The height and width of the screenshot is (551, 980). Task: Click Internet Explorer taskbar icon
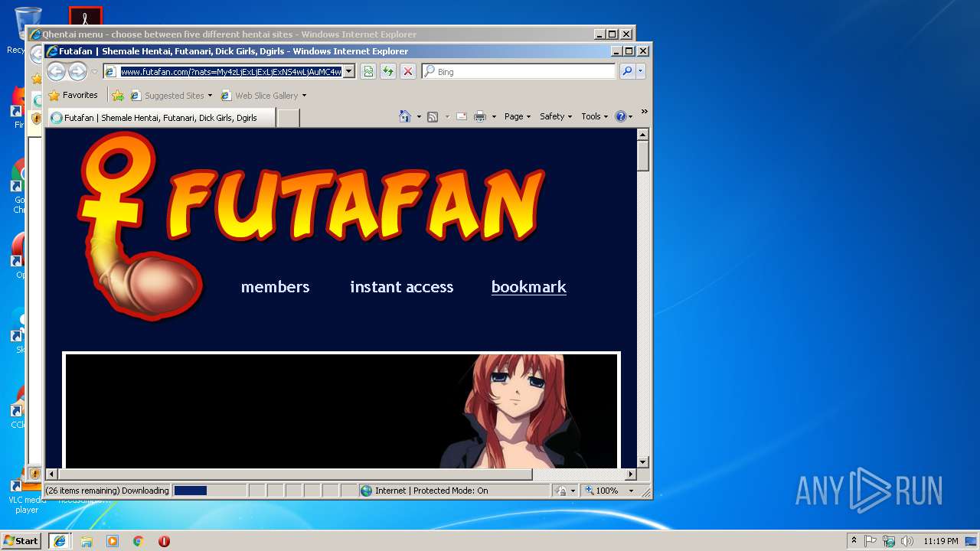coord(60,541)
